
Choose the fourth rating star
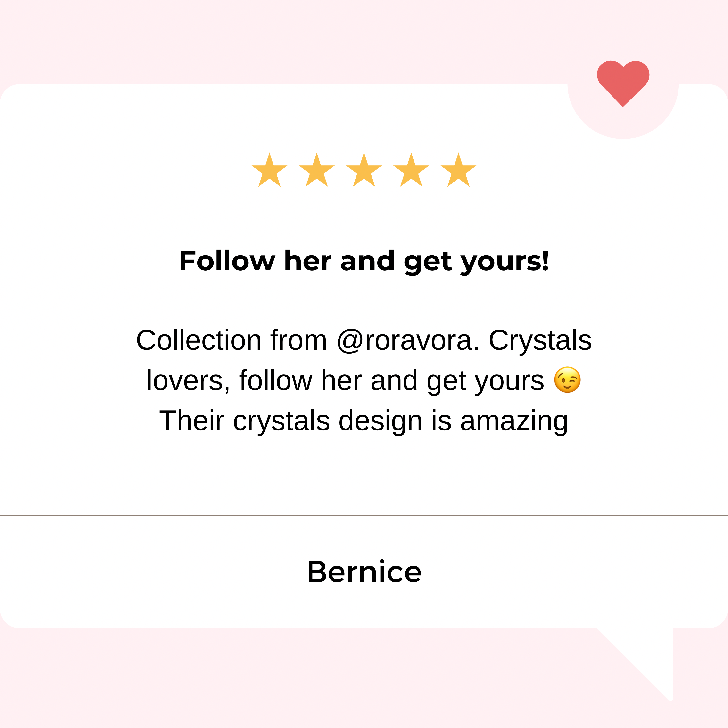pos(411,171)
